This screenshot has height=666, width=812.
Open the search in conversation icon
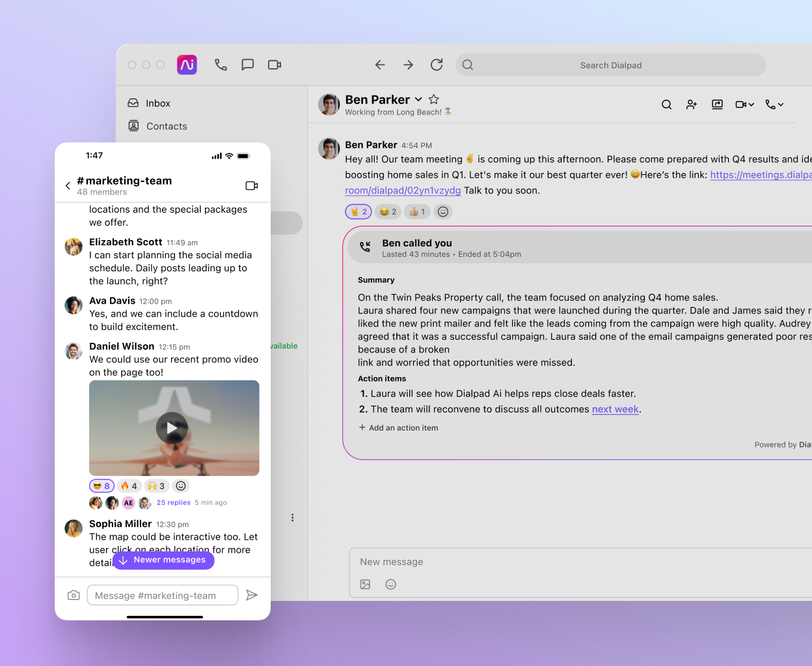(x=666, y=104)
